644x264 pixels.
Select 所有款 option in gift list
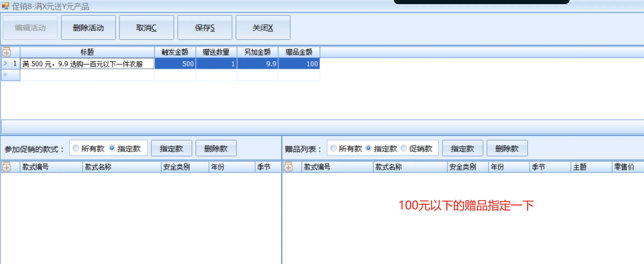click(333, 148)
